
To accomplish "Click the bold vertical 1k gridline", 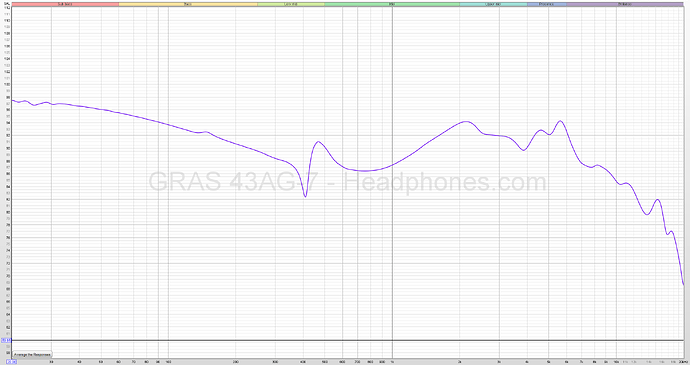I will [x=392, y=176].
